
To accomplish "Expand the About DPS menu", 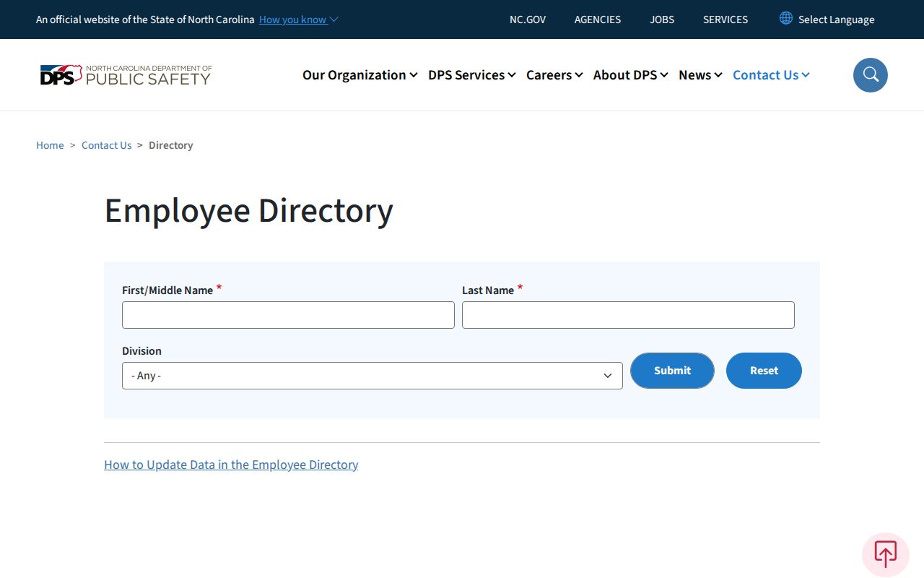I will click(x=630, y=75).
